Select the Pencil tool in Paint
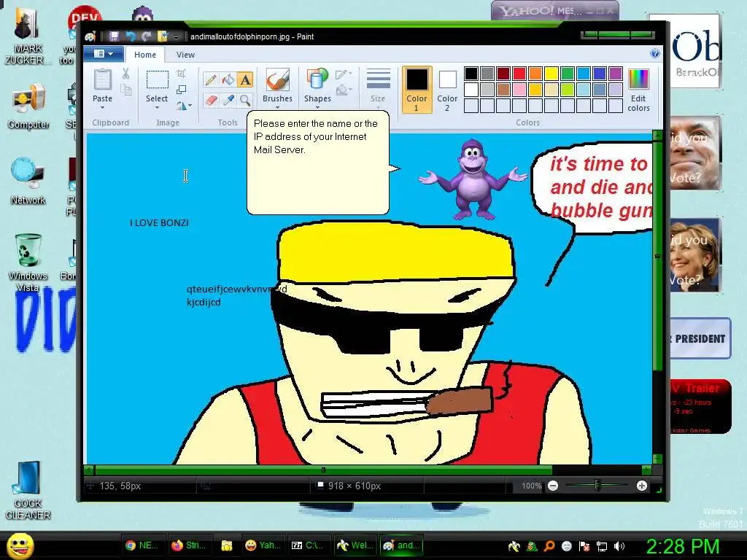Screen dimensions: 747x560 [x=211, y=79]
